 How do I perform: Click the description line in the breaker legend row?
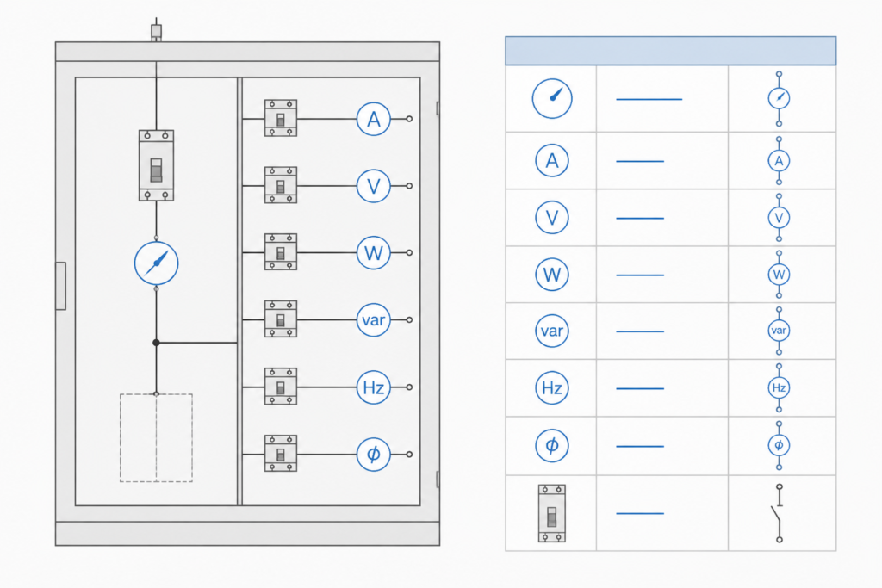tap(640, 513)
